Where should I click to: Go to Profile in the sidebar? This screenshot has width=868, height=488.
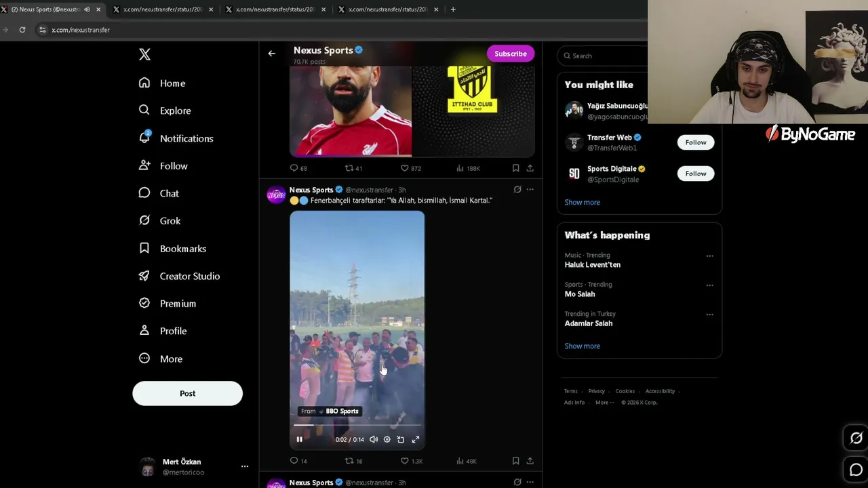point(163,331)
